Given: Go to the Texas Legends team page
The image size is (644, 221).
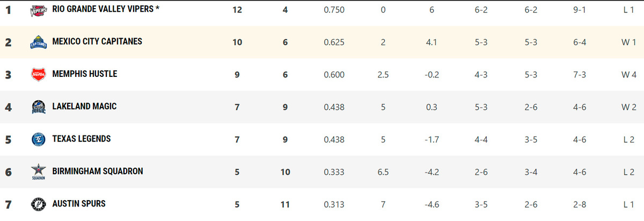Looking at the screenshot, I should tap(82, 139).
